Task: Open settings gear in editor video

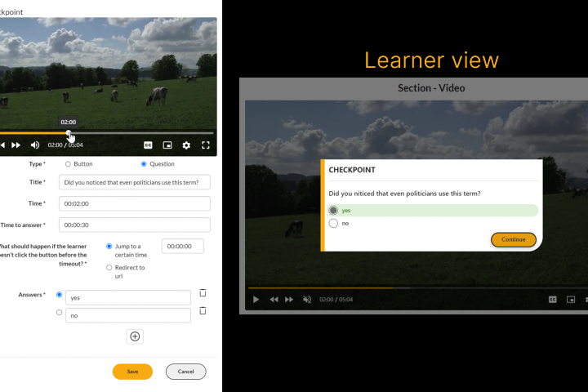Action: [x=186, y=145]
